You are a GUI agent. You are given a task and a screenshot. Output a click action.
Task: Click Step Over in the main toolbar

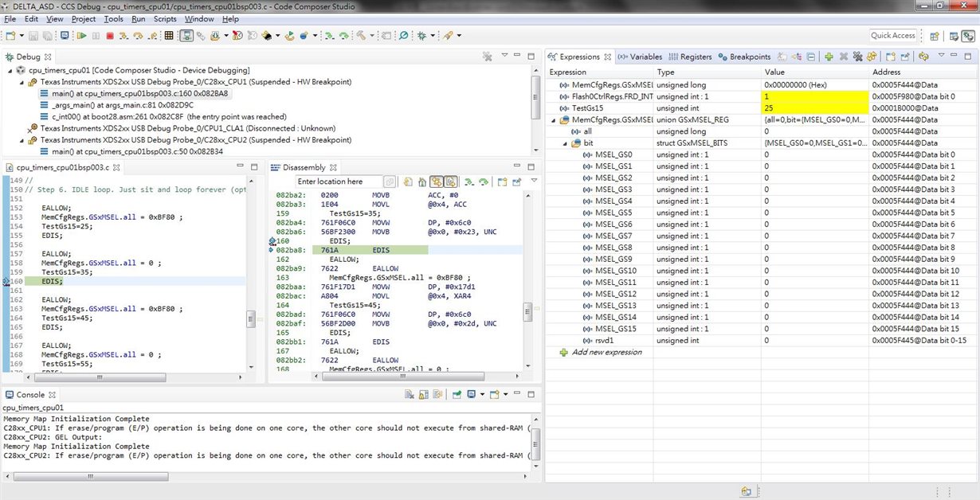click(138, 36)
